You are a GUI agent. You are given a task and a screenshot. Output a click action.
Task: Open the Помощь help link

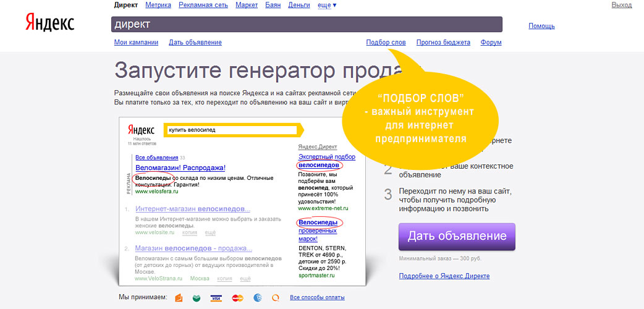541,26
